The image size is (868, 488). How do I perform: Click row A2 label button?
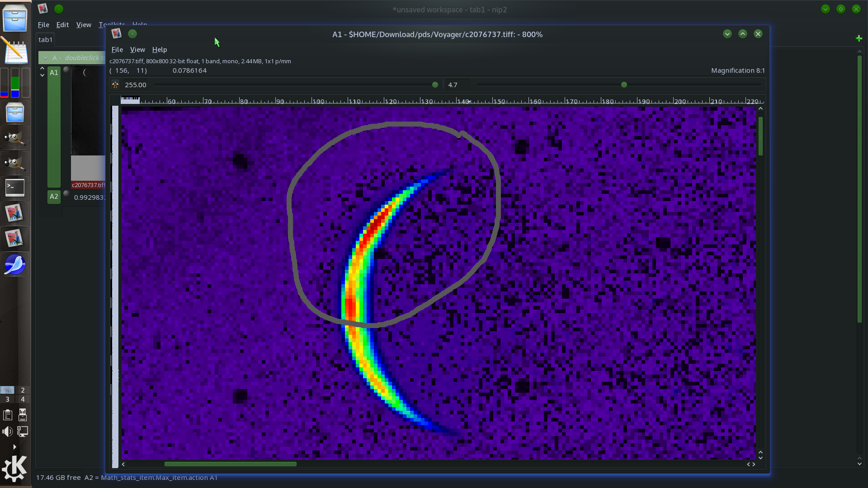tap(54, 197)
